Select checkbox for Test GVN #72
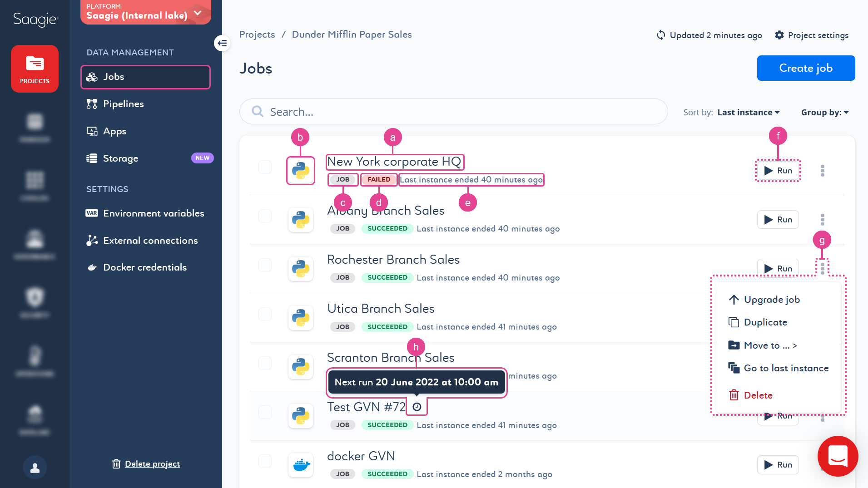 pyautogui.click(x=265, y=412)
